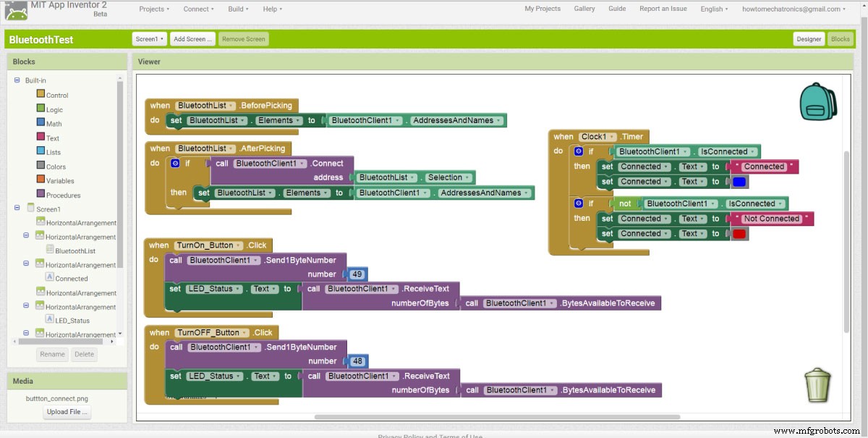The image size is (868, 438).
Task: Collapse the Built-in blocks category
Action: tap(16, 80)
